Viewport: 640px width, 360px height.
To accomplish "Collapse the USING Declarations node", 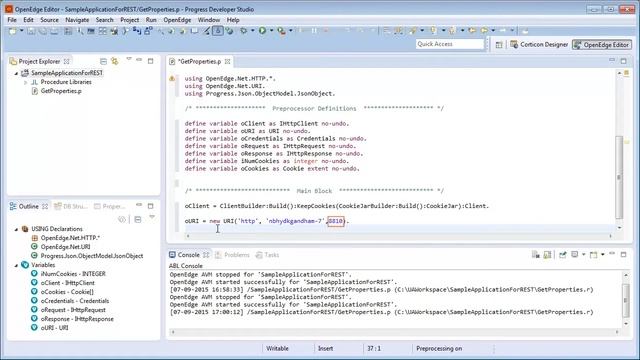I will tap(16, 229).
